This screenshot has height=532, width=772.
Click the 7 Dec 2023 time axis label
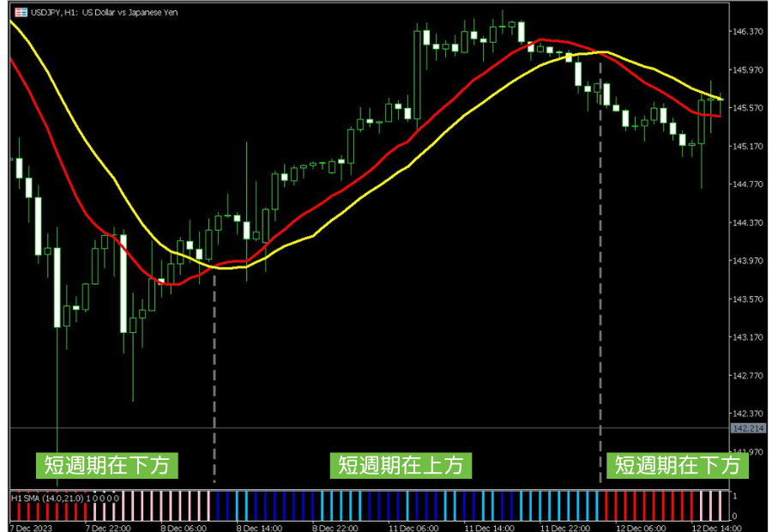tap(31, 527)
